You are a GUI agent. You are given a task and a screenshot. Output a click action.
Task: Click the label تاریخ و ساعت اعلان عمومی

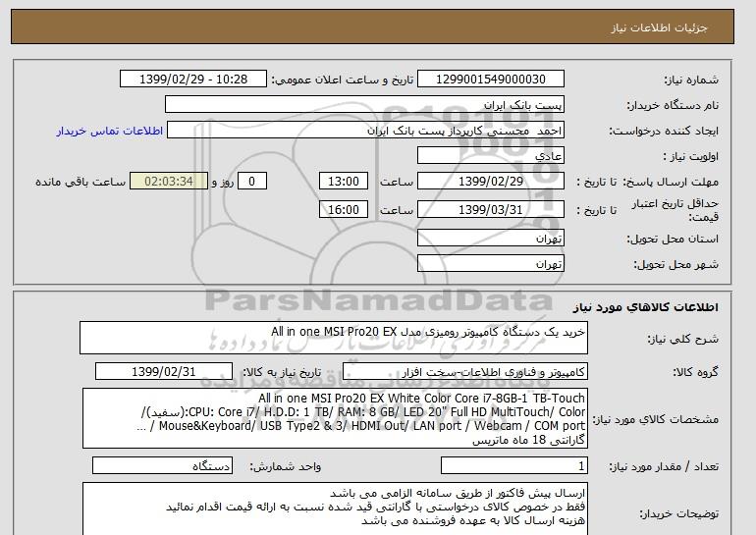coord(343,80)
